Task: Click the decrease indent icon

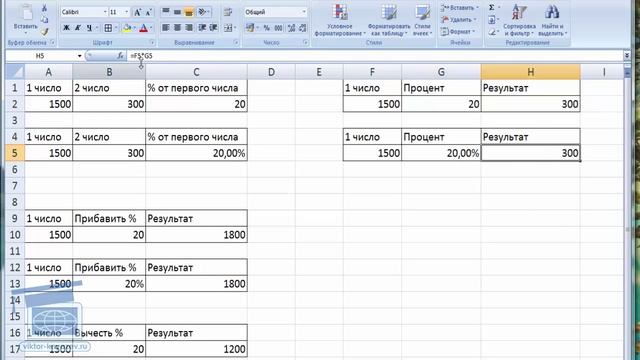Action: pos(202,28)
